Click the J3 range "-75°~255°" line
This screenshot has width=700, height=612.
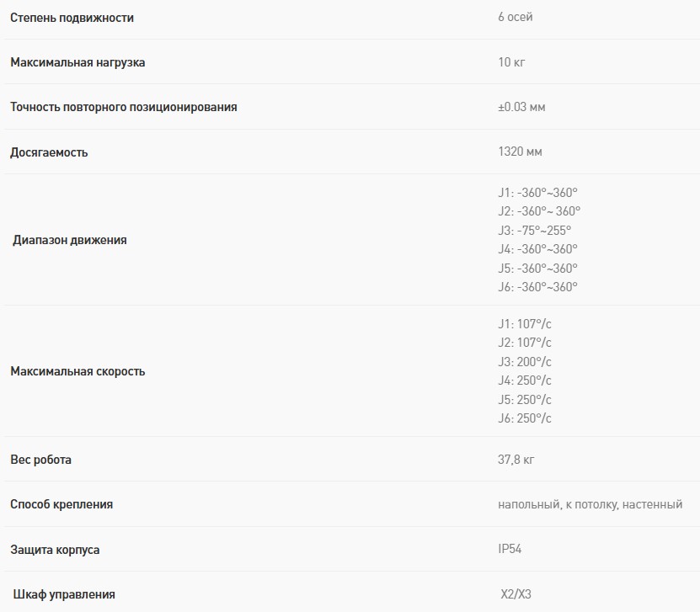[x=535, y=230]
